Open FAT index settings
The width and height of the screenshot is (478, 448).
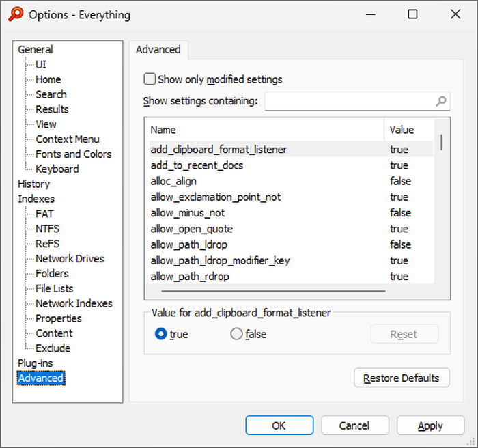tap(44, 214)
